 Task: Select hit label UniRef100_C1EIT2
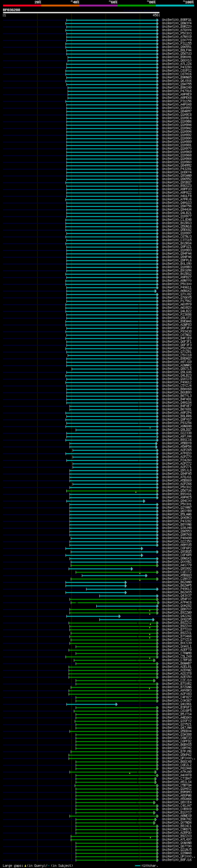click(x=176, y=572)
